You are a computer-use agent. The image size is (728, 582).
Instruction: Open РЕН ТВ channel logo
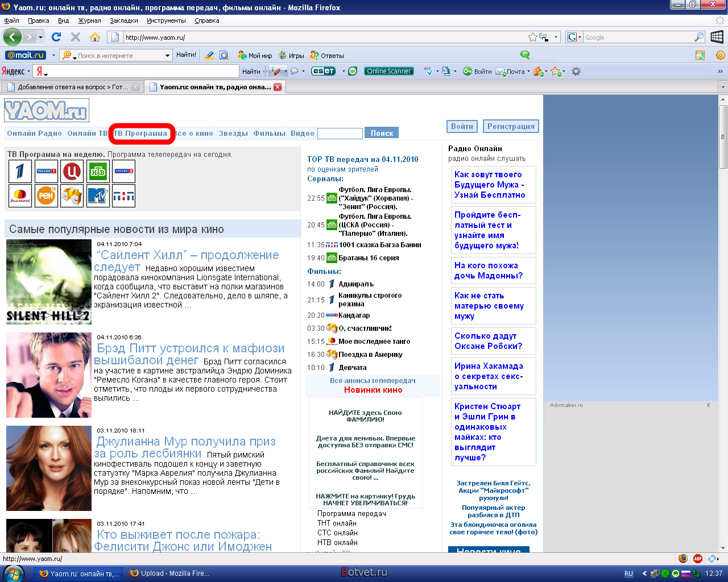[46, 196]
